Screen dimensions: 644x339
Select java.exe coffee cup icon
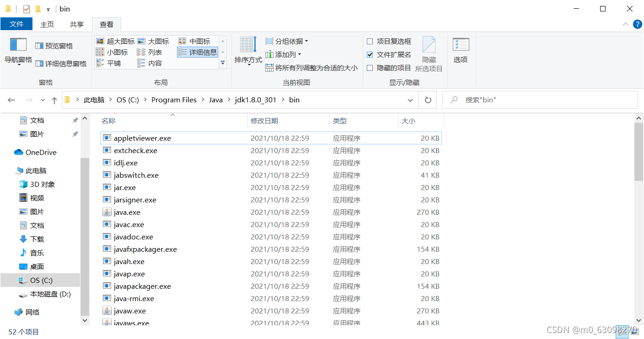click(x=107, y=212)
